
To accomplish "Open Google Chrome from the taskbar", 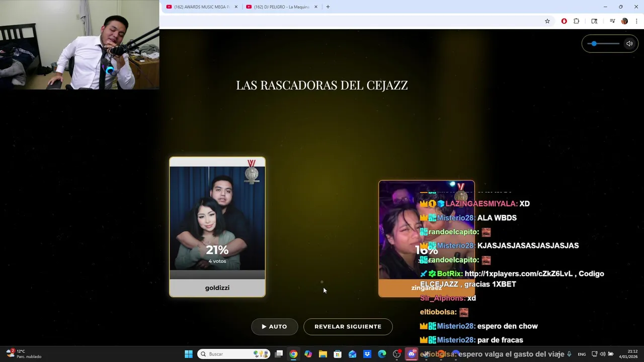I will pos(293,354).
